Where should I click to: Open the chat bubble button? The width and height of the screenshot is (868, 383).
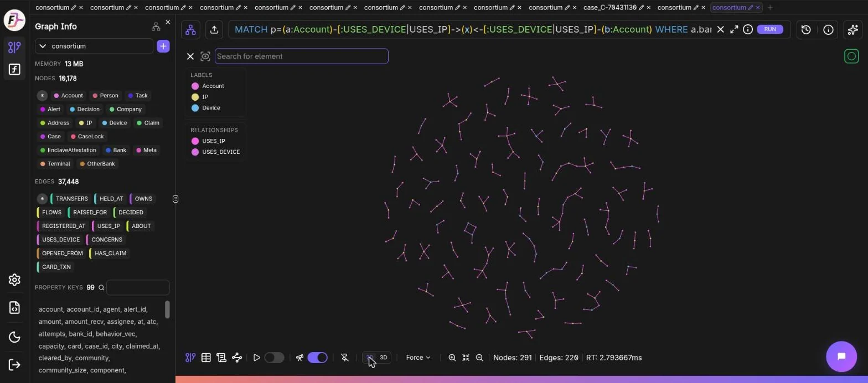click(841, 356)
